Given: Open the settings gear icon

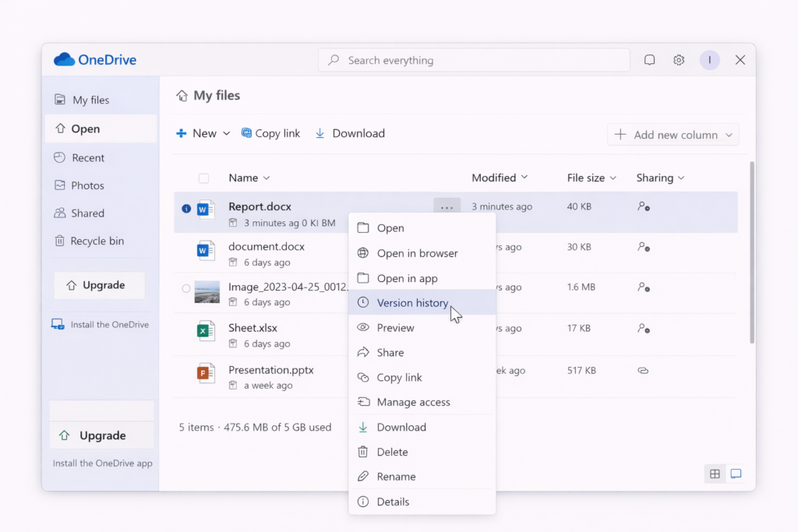Looking at the screenshot, I should point(679,60).
